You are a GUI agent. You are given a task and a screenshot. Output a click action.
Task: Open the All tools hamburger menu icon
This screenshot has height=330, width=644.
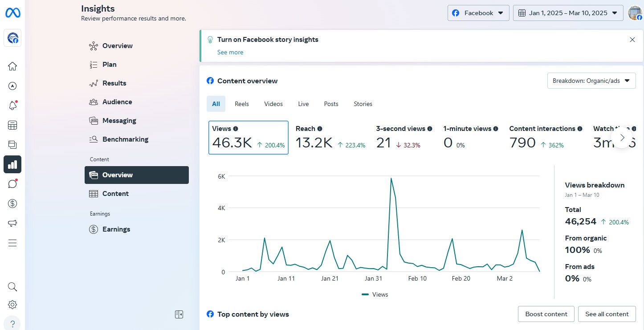point(12,243)
